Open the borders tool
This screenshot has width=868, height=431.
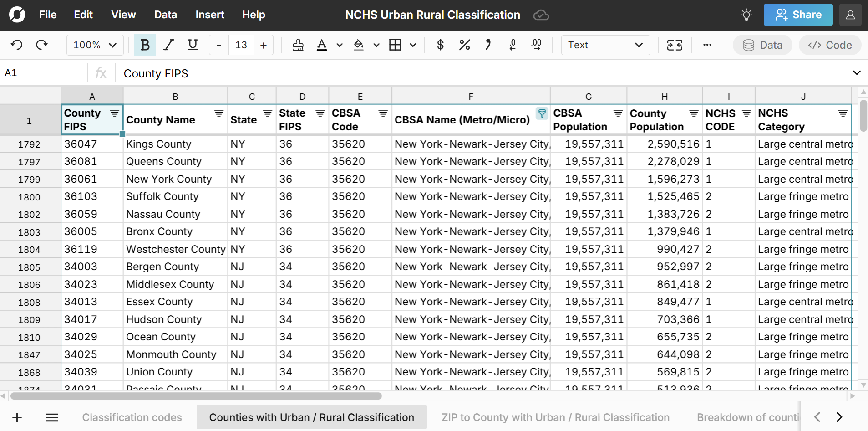point(396,45)
